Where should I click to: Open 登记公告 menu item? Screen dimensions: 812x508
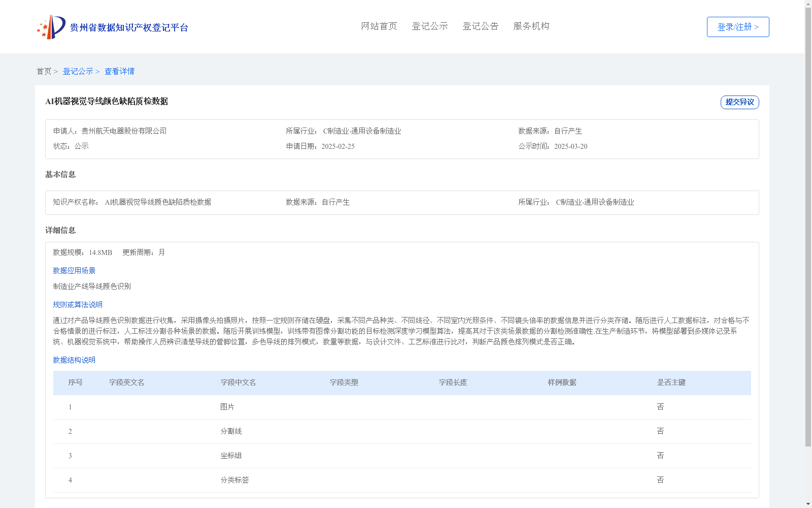click(481, 26)
